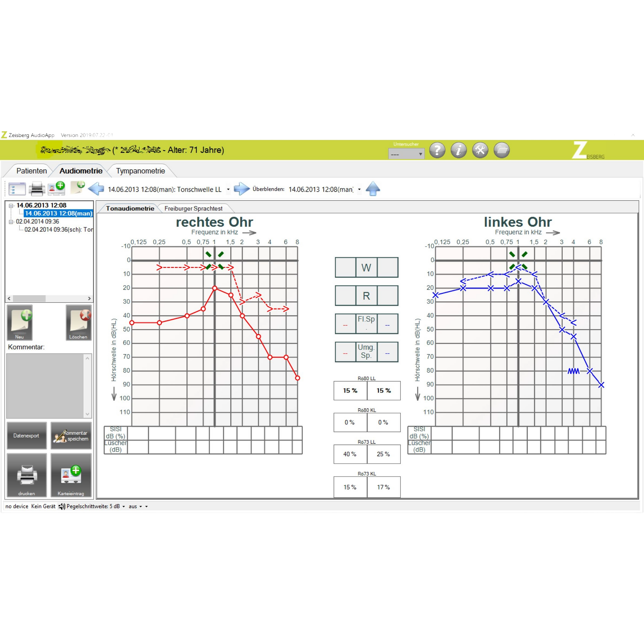Click the Karteieintrag button
The width and height of the screenshot is (644, 644).
click(71, 475)
